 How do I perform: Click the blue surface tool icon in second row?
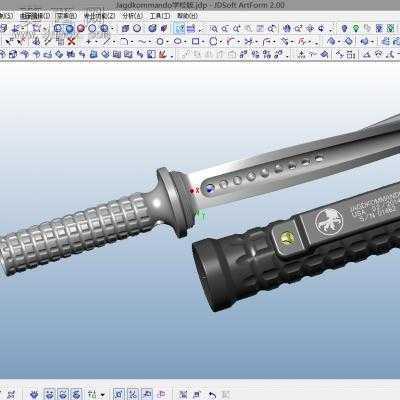(x=331, y=41)
